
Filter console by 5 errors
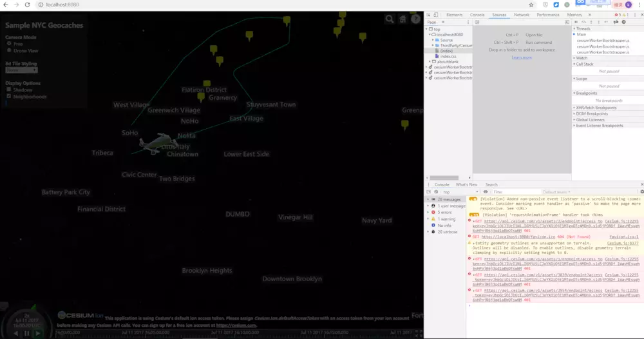(x=444, y=213)
